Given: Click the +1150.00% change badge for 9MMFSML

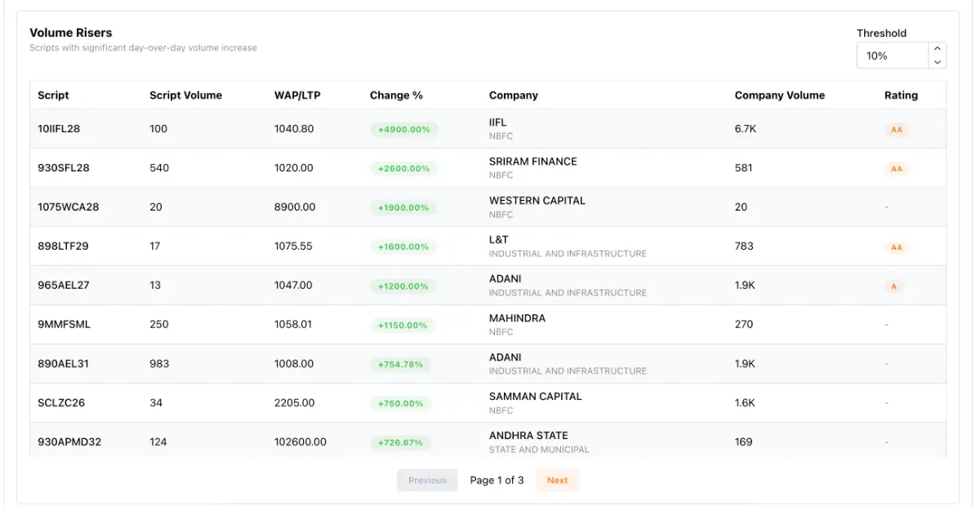Looking at the screenshot, I should [x=402, y=325].
